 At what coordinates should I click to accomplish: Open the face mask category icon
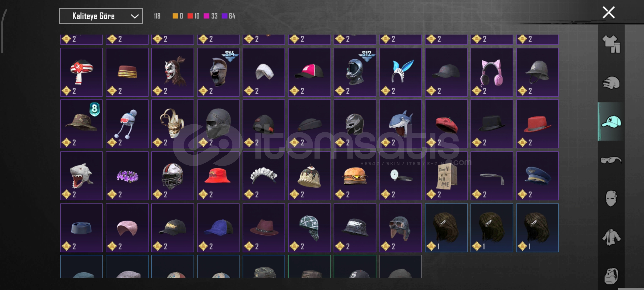[611, 198]
